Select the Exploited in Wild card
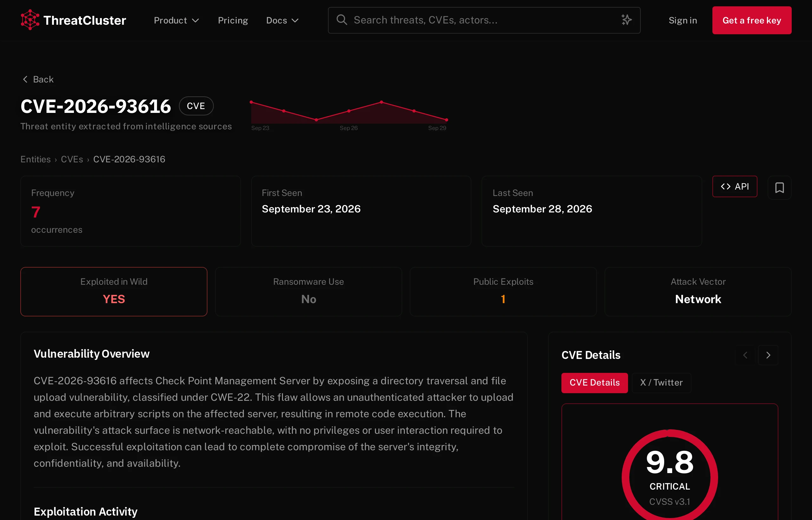 [x=114, y=292]
